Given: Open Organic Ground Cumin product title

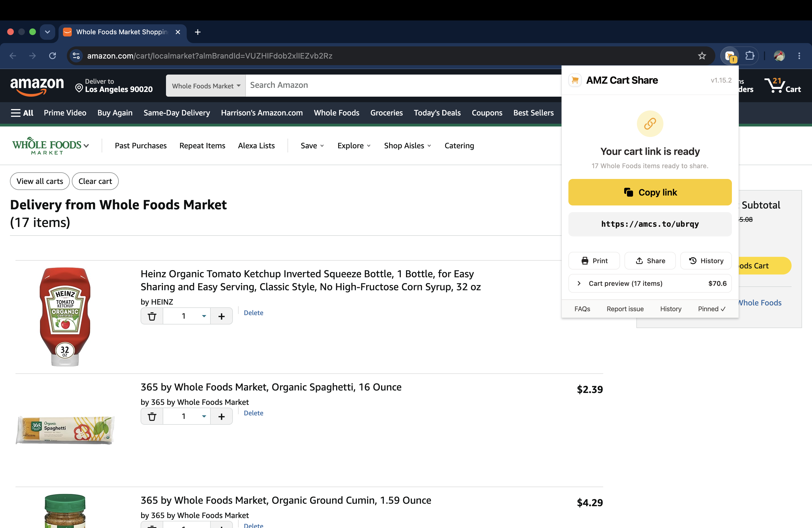Looking at the screenshot, I should 286,500.
